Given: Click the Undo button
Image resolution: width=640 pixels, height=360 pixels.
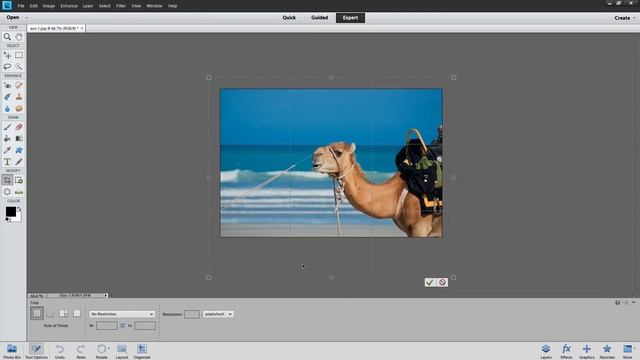Looking at the screenshot, I should [60, 351].
